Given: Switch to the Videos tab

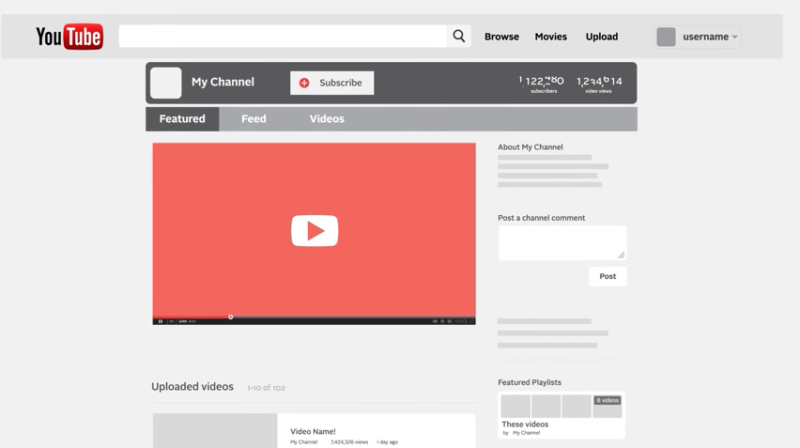Looking at the screenshot, I should [327, 119].
